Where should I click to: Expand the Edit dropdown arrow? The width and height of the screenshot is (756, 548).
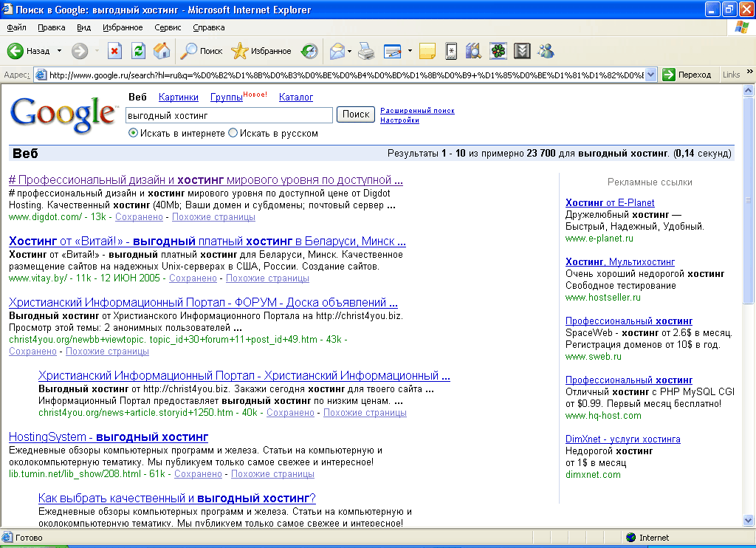pyautogui.click(x=410, y=51)
